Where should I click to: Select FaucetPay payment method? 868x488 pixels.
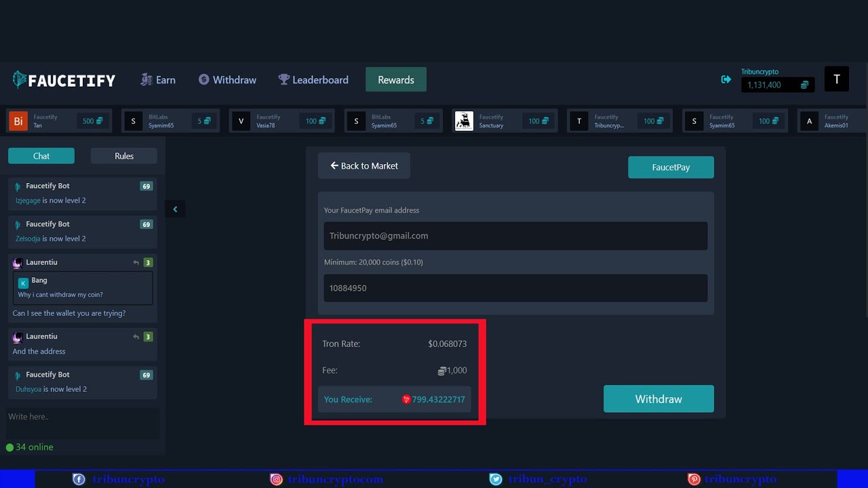671,167
